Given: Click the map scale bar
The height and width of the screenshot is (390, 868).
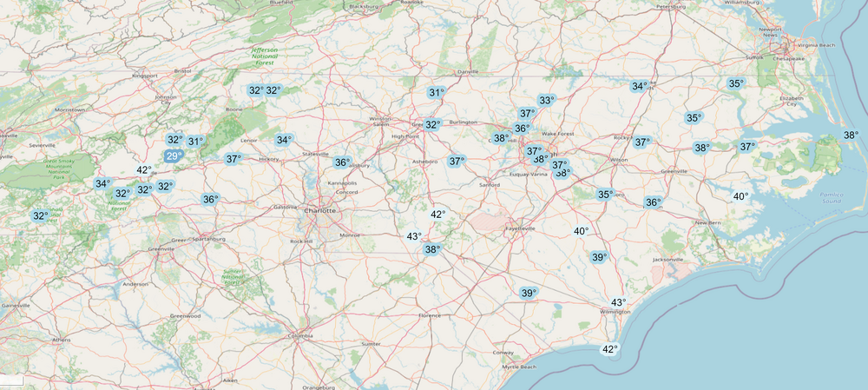Looking at the screenshot, I should (x=12, y=380).
